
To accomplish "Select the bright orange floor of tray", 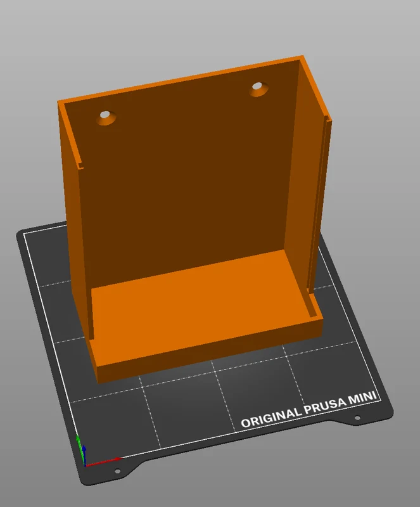I will tap(200, 307).
